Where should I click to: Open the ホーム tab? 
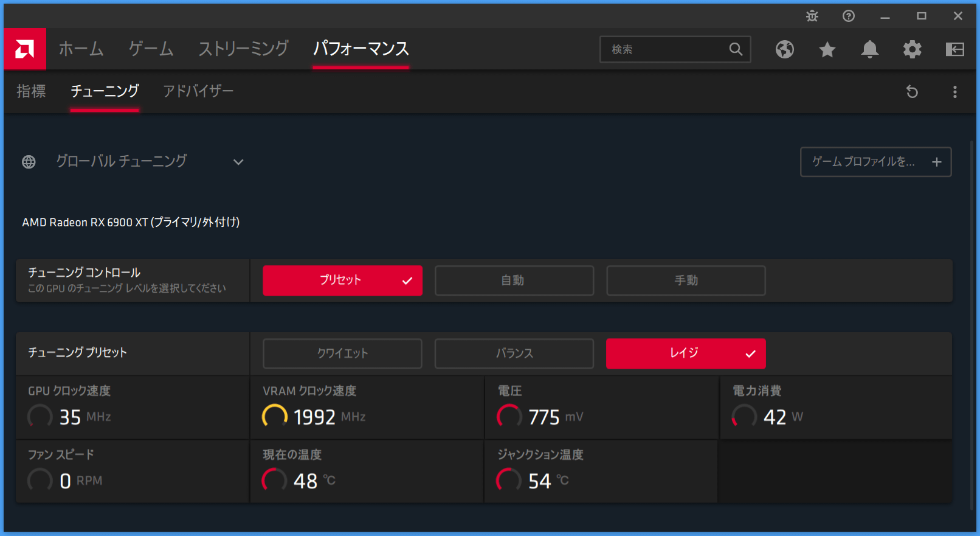click(x=81, y=49)
